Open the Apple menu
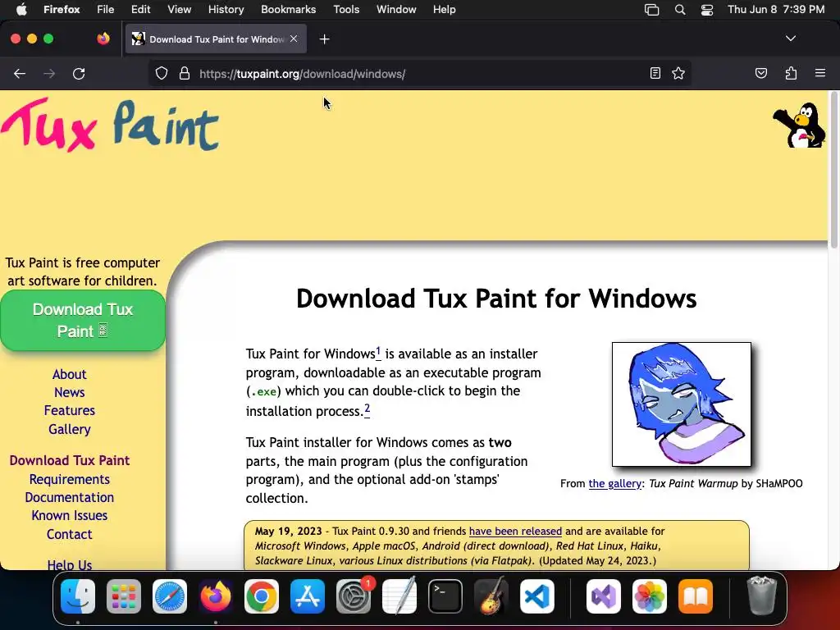 pos(21,9)
